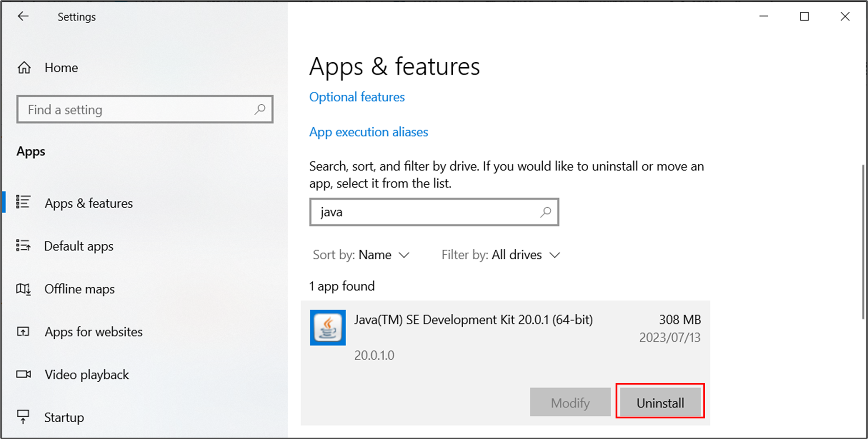Click the magnifier icon in the java search box
868x439 pixels.
pos(545,212)
